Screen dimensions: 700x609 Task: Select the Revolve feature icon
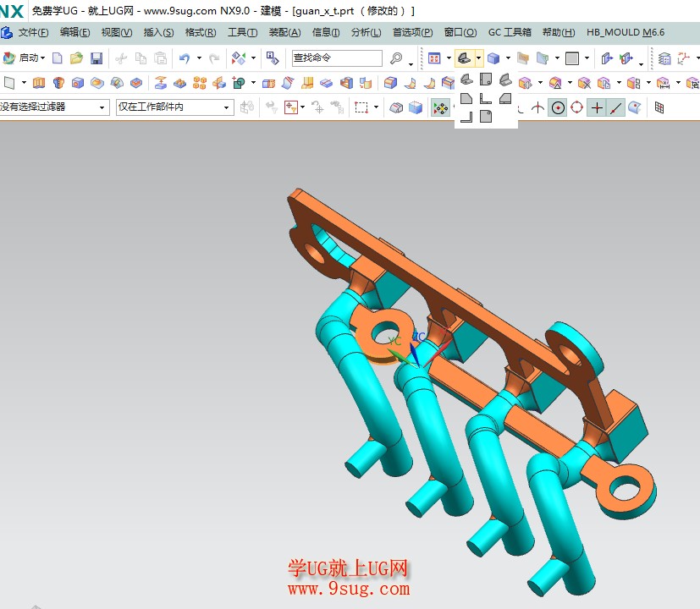coord(58,83)
